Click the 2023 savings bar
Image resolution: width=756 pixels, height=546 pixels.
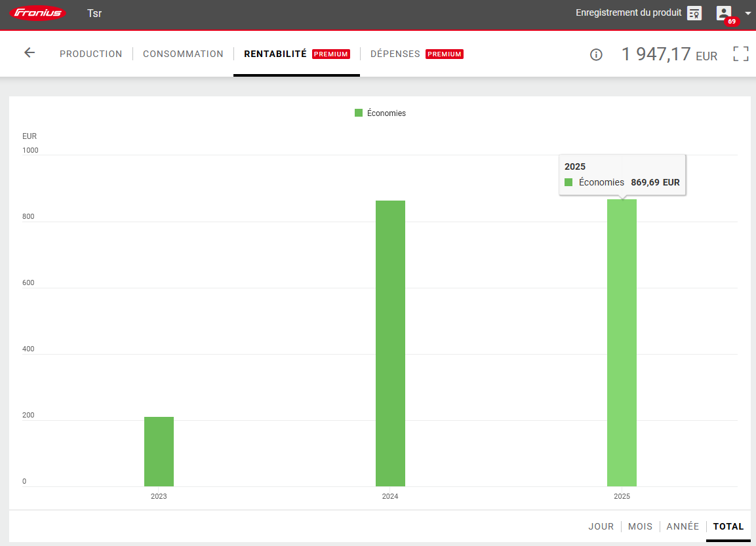[x=159, y=452]
